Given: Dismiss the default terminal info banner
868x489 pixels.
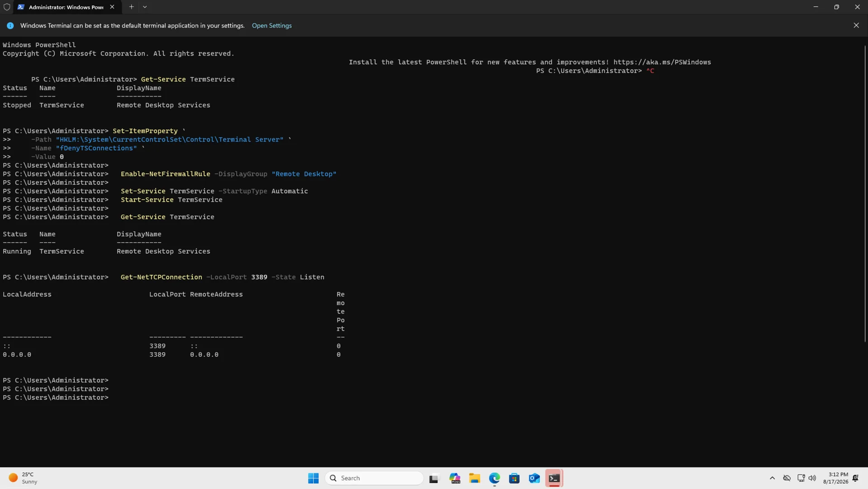Looking at the screenshot, I should tap(856, 25).
